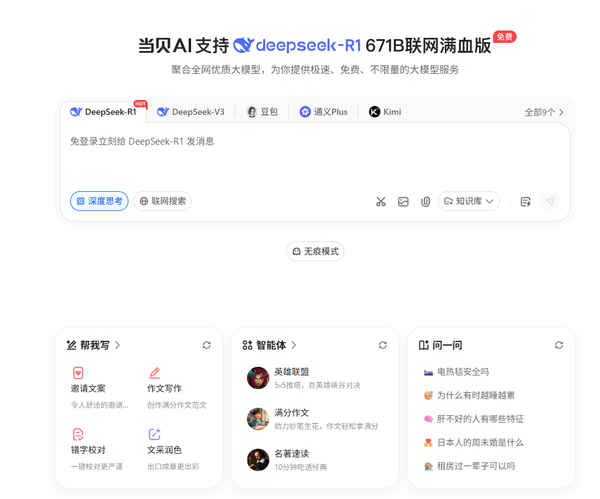Click the scissors screenshot icon
600x499 pixels.
coord(381,202)
